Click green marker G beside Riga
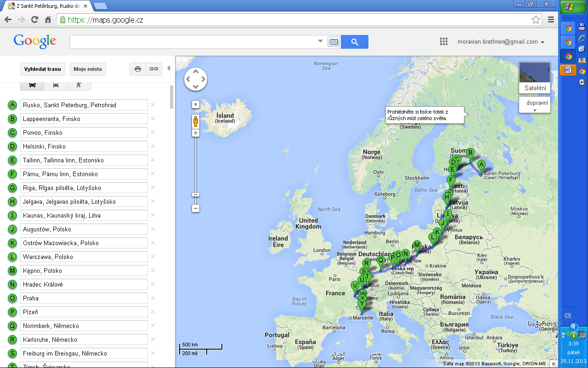Viewport: 588px width, 368px height. (12, 188)
